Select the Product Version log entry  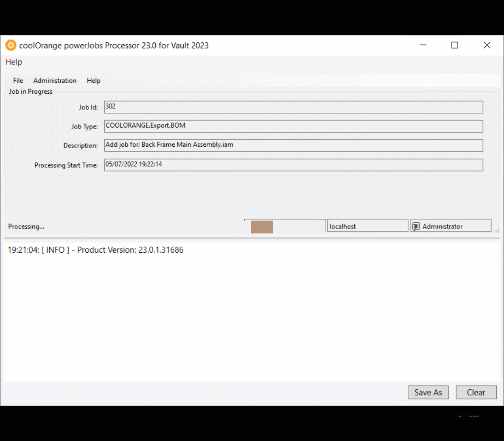[95, 250]
